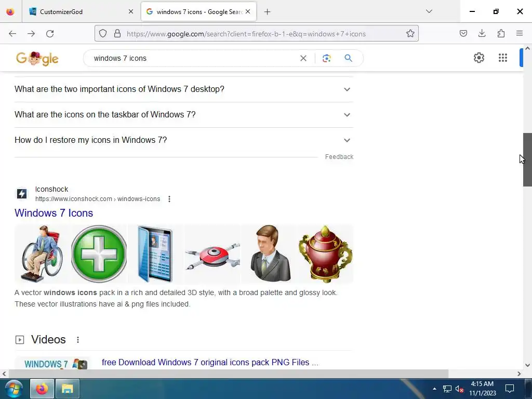This screenshot has height=399, width=532.
Task: Open red drone icon thumbnail
Action: (x=212, y=254)
